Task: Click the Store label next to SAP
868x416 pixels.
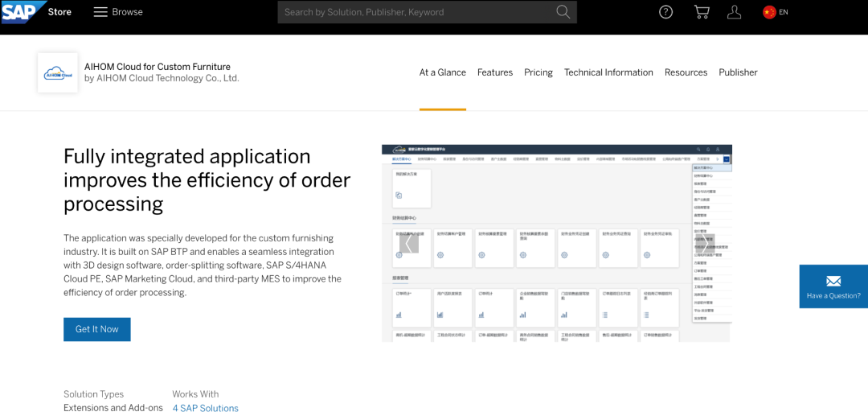Action: click(x=59, y=11)
